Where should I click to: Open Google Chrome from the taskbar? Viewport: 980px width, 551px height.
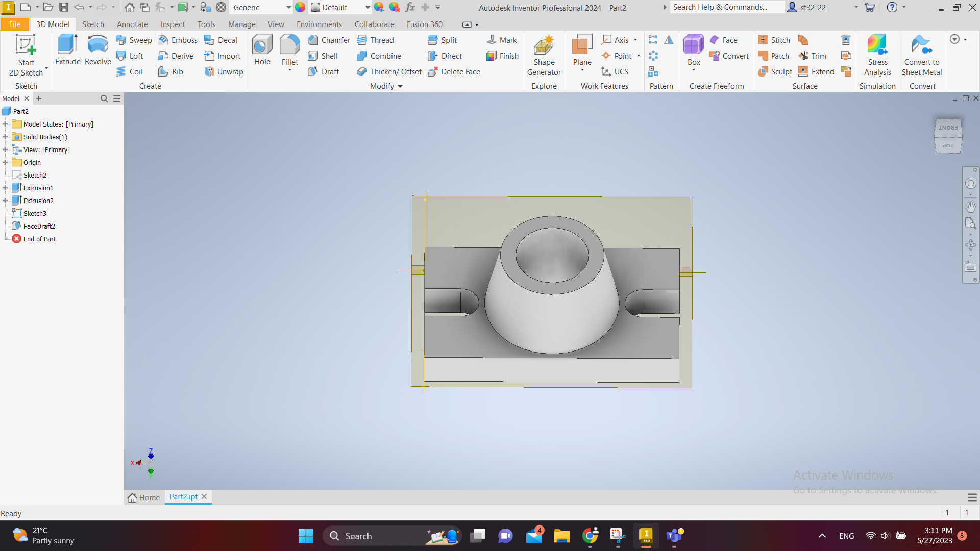pos(591,536)
